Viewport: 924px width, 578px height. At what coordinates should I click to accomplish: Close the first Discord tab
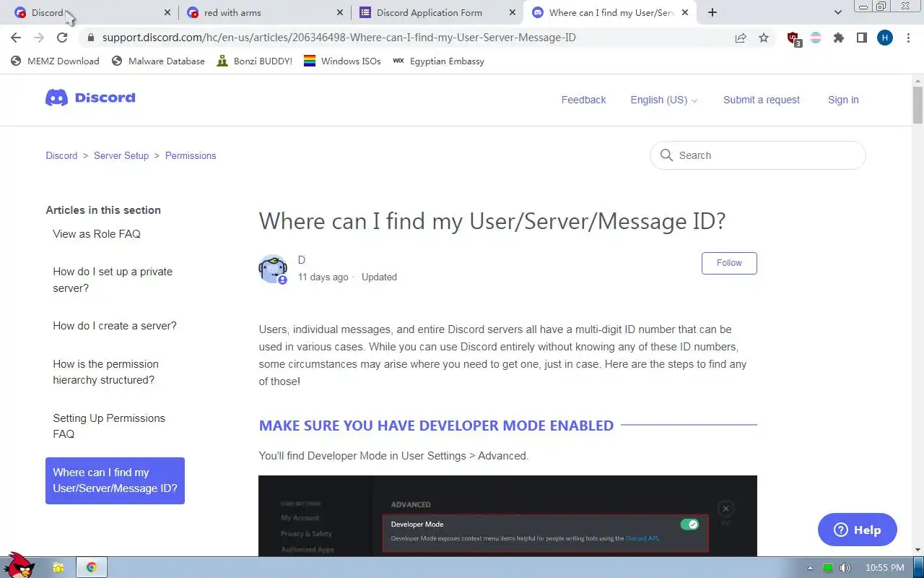[167, 12]
